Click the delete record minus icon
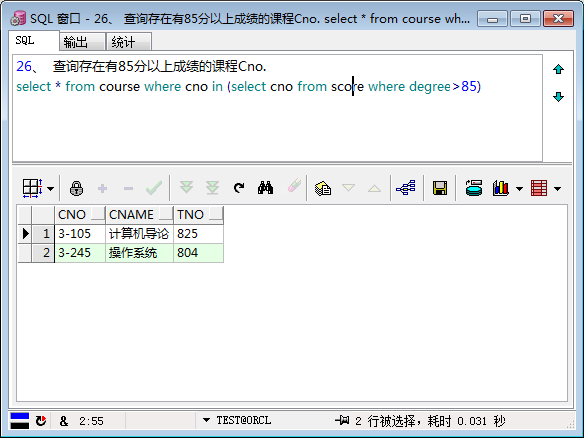This screenshot has width=584, height=438. pos(128,189)
